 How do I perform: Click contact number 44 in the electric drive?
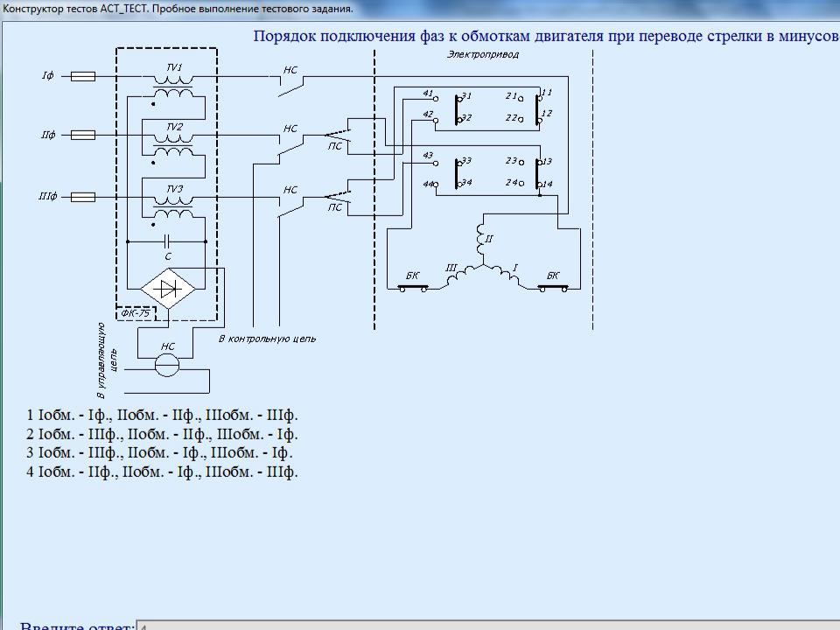428,185
